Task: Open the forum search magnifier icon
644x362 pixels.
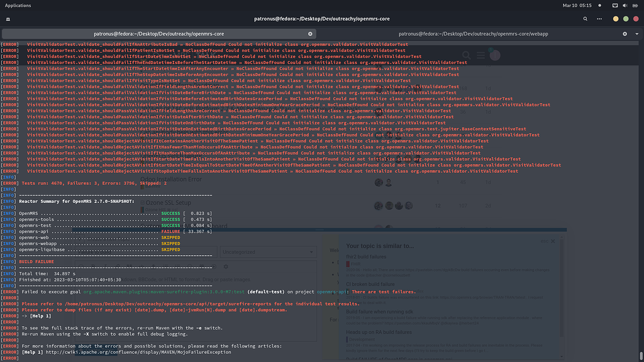Action: pos(466,55)
